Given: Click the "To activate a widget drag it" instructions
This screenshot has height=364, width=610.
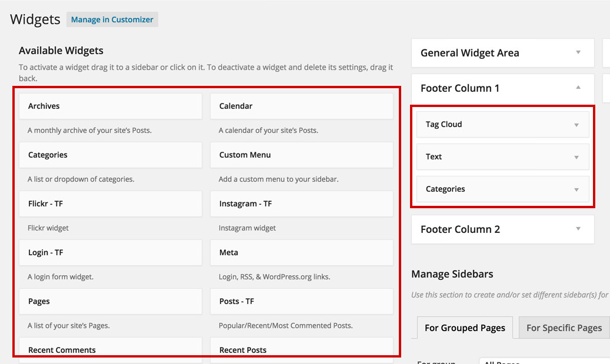Looking at the screenshot, I should 206,73.
